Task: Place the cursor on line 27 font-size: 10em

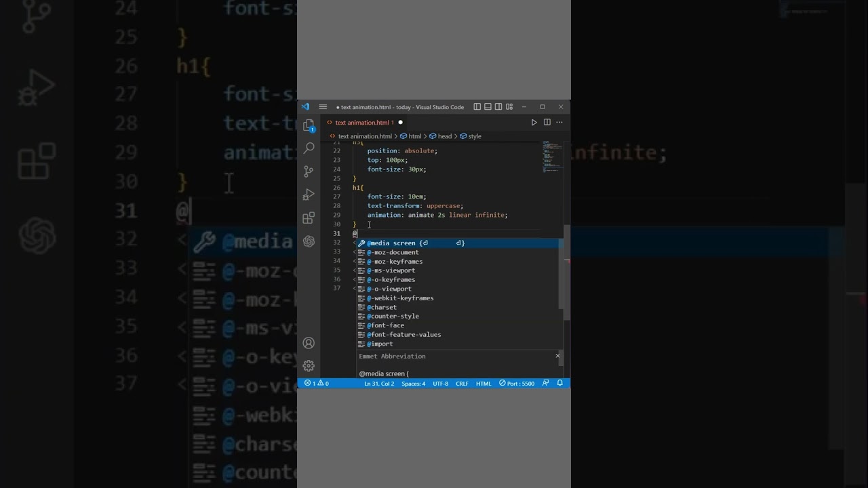Action: (x=397, y=197)
